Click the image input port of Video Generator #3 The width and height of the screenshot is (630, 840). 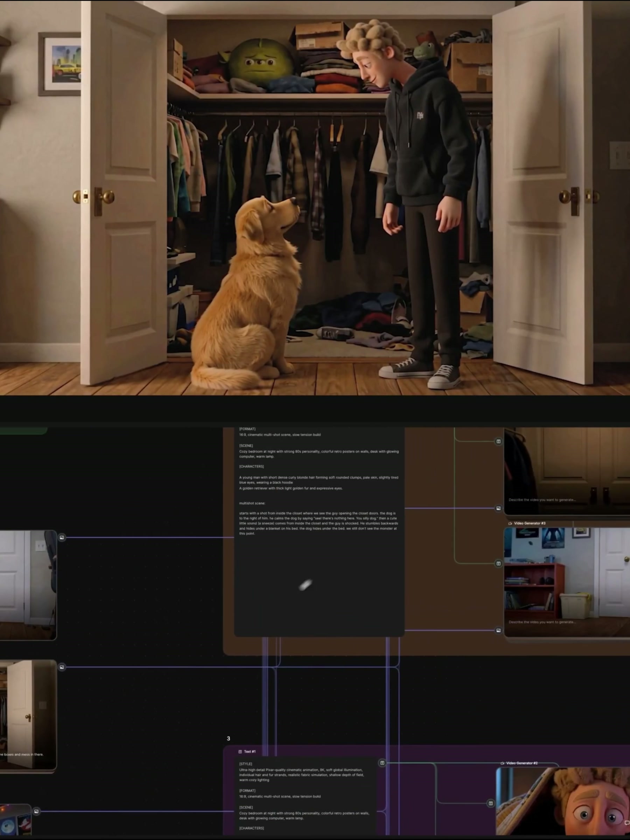click(498, 630)
